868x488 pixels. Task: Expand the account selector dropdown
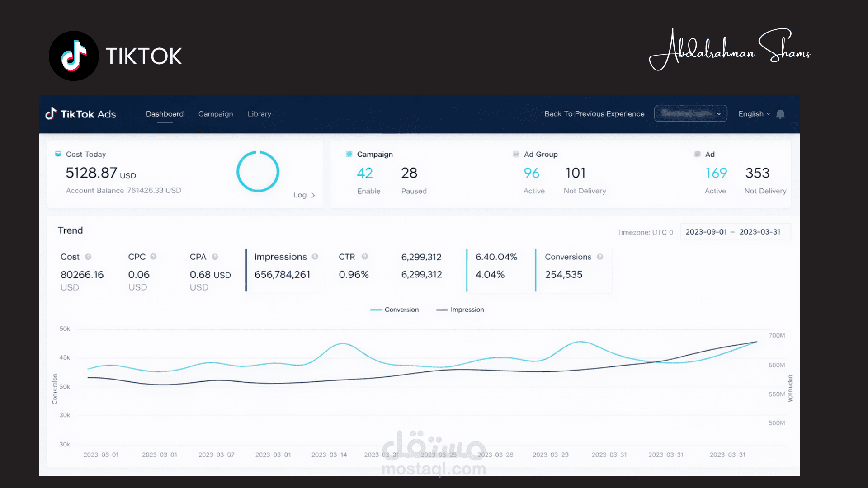point(691,113)
